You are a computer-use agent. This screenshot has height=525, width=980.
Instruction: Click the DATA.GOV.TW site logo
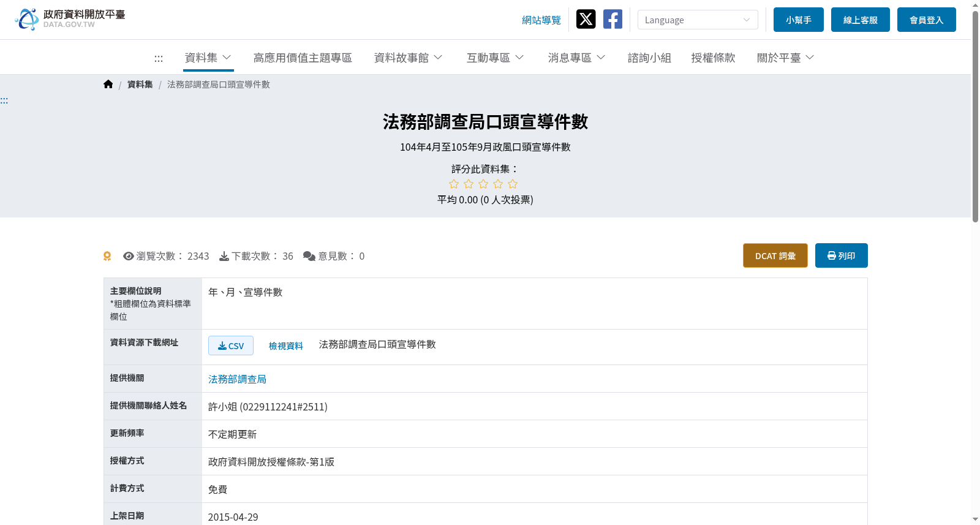(70, 19)
